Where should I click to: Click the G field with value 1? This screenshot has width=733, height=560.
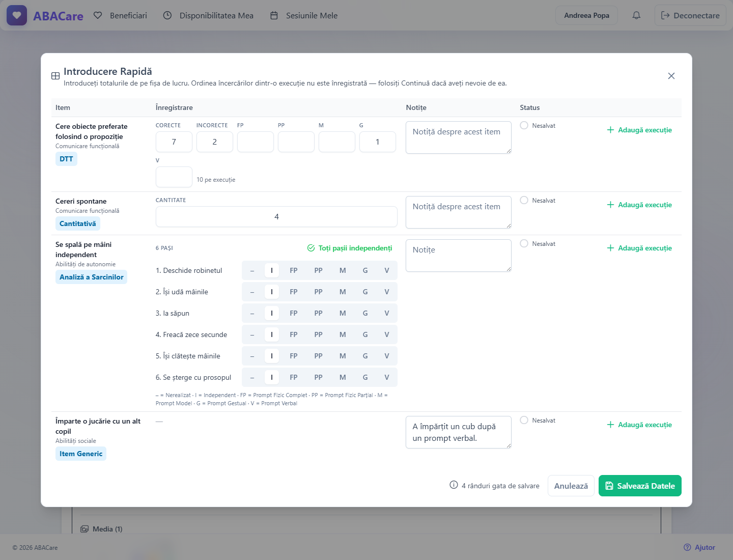click(378, 142)
